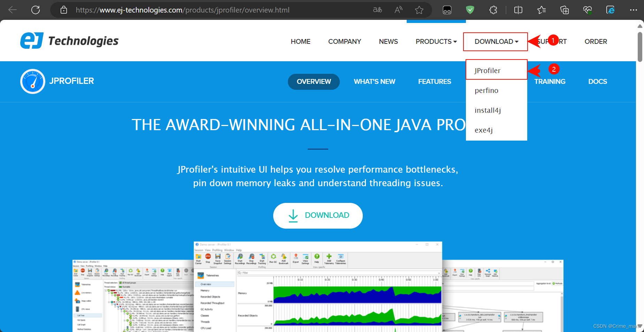Image resolution: width=644 pixels, height=332 pixels.
Task: Click the JProfiler gauge logo icon
Action: pyautogui.click(x=33, y=81)
